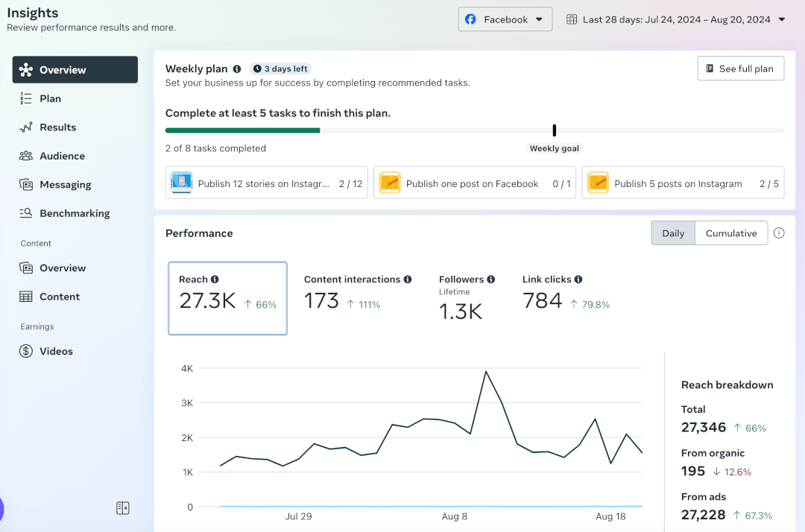Open Publish 5 posts on Instagram task
The width and height of the screenshot is (805, 532).
pyautogui.click(x=683, y=183)
